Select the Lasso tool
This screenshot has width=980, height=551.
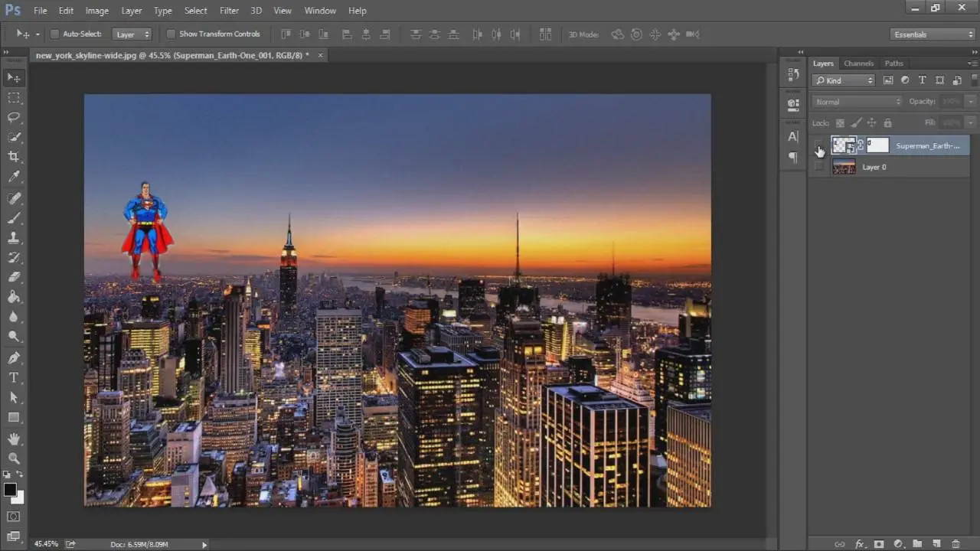[x=14, y=117]
